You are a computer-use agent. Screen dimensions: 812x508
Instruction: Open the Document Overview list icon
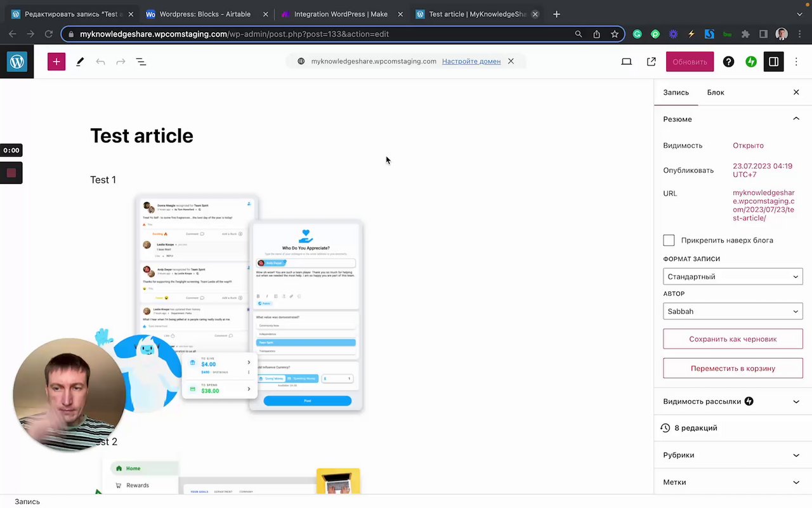[x=141, y=62]
